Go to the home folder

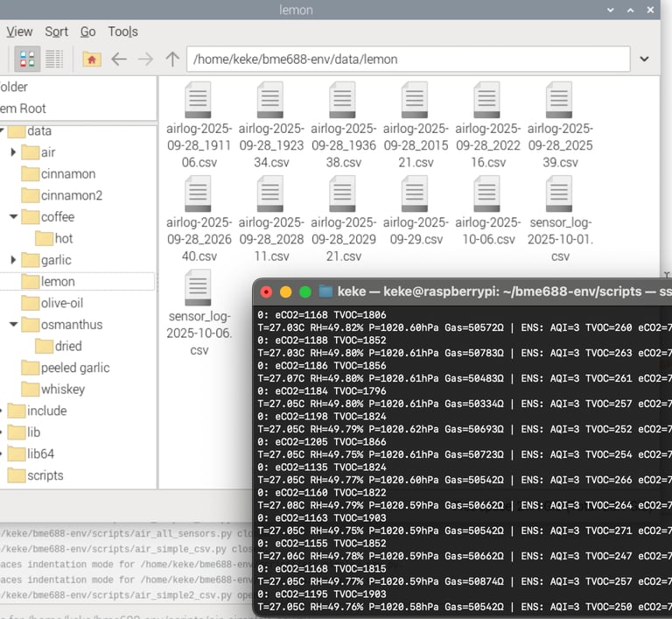(x=91, y=60)
